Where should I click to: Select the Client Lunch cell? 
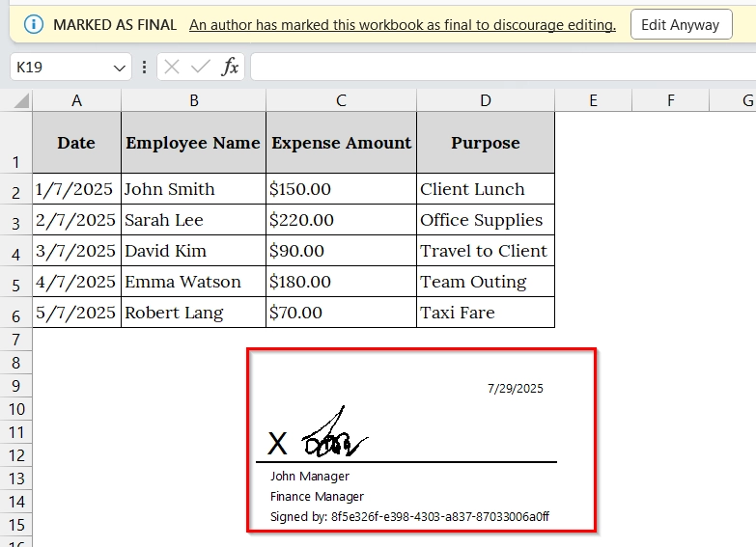[486, 189]
